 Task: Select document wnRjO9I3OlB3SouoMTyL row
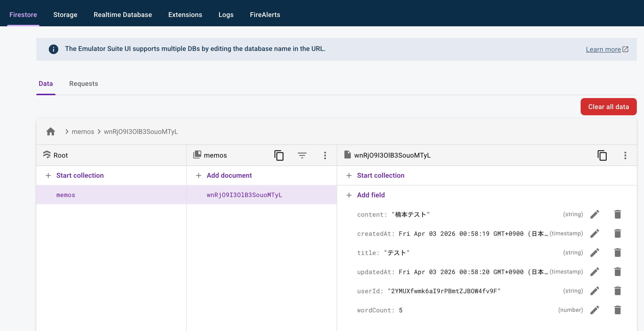pos(262,195)
